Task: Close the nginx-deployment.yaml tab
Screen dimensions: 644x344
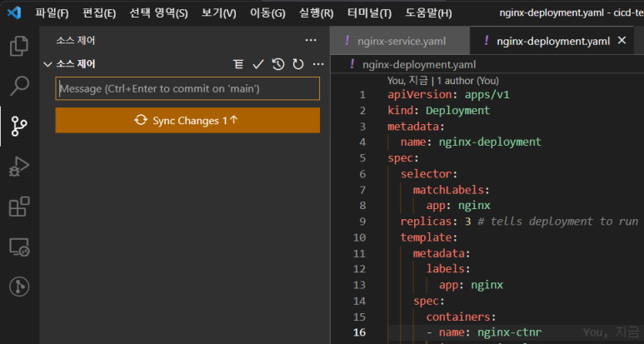Action: pyautogui.click(x=621, y=41)
